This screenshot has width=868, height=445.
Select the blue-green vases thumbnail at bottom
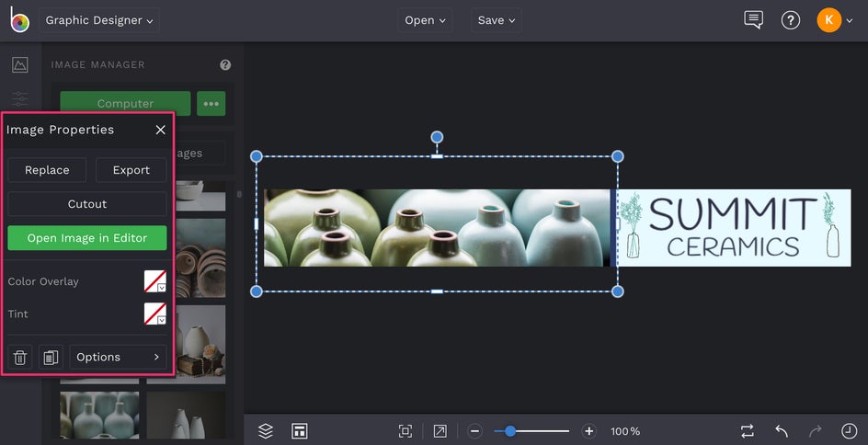coord(99,415)
